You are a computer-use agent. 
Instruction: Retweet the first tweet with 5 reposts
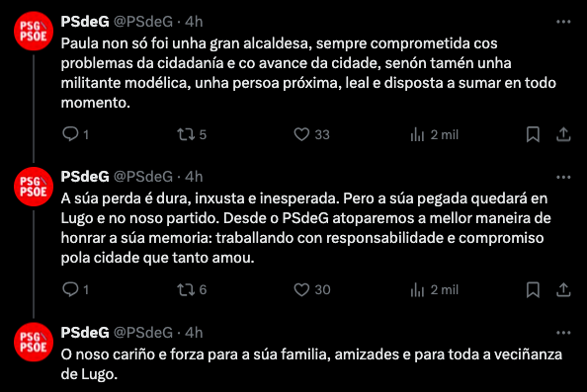[x=186, y=134]
